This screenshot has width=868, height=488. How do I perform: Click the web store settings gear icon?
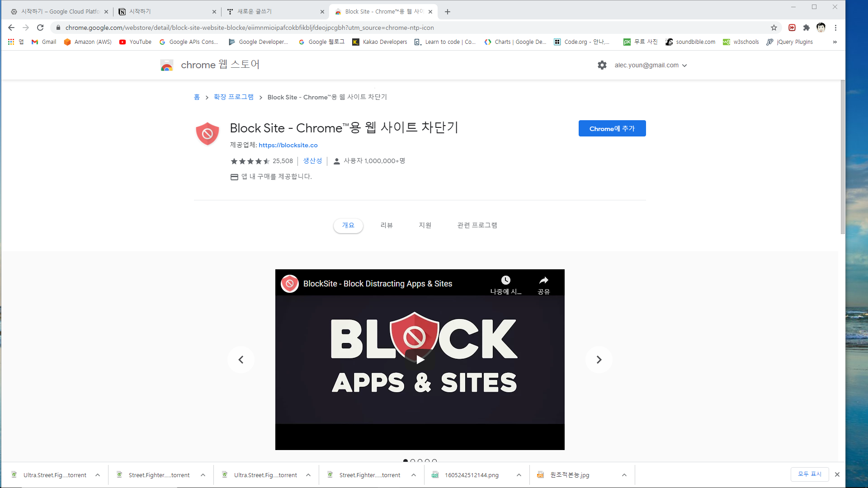pyautogui.click(x=602, y=65)
